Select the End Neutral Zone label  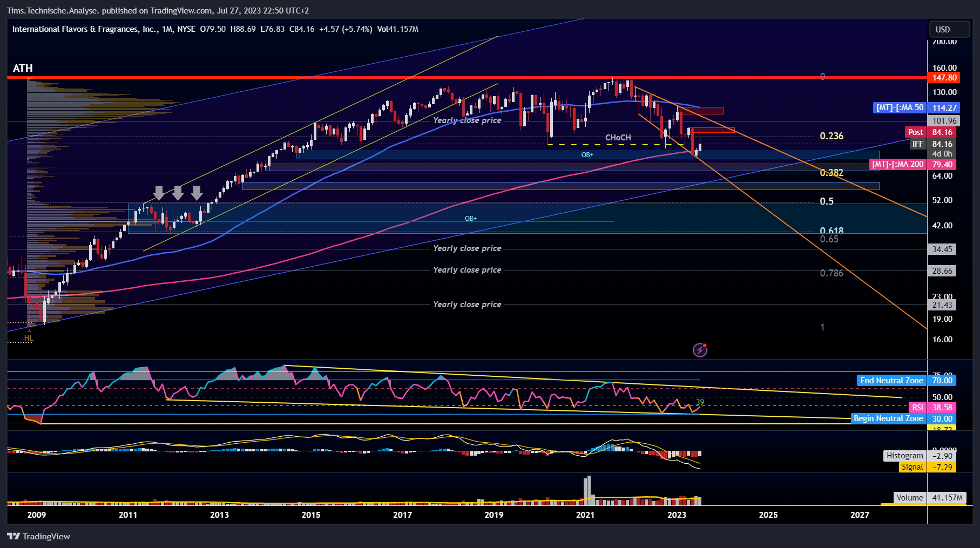tap(891, 381)
